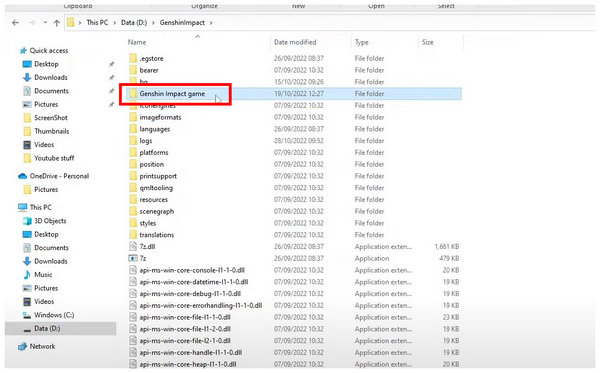Select the qmltooling folder icon

(x=133, y=188)
